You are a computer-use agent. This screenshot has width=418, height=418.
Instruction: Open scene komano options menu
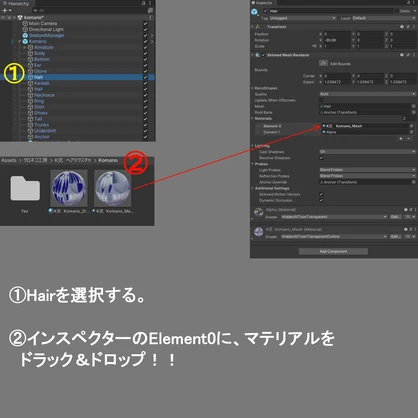(150, 17)
